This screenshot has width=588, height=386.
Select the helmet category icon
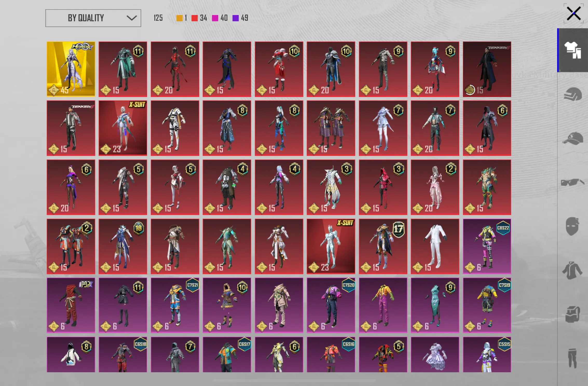(x=573, y=94)
